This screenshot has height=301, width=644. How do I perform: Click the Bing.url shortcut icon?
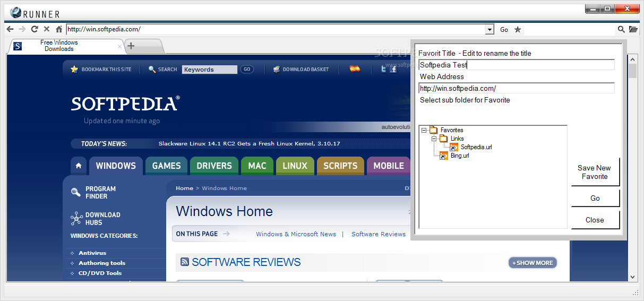444,156
